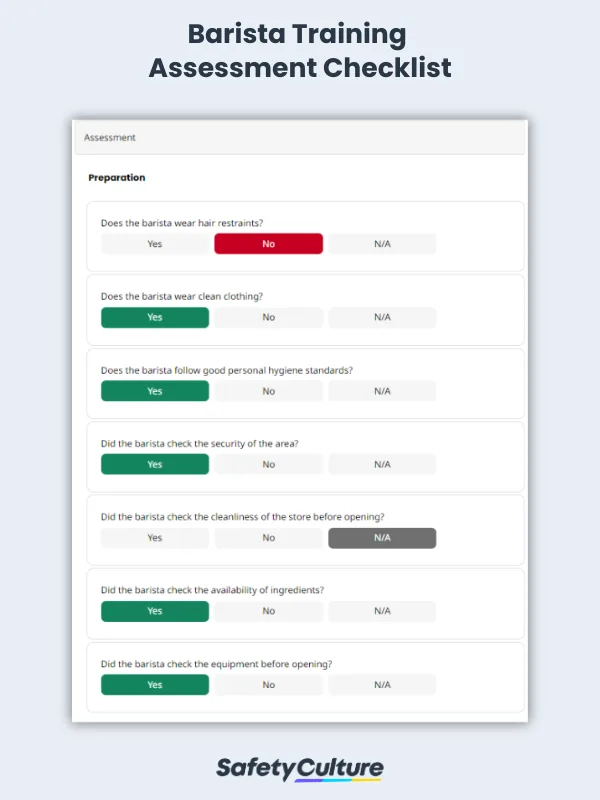This screenshot has height=800, width=600.
Task: Select "No" for personal hygiene standards
Action: click(268, 391)
